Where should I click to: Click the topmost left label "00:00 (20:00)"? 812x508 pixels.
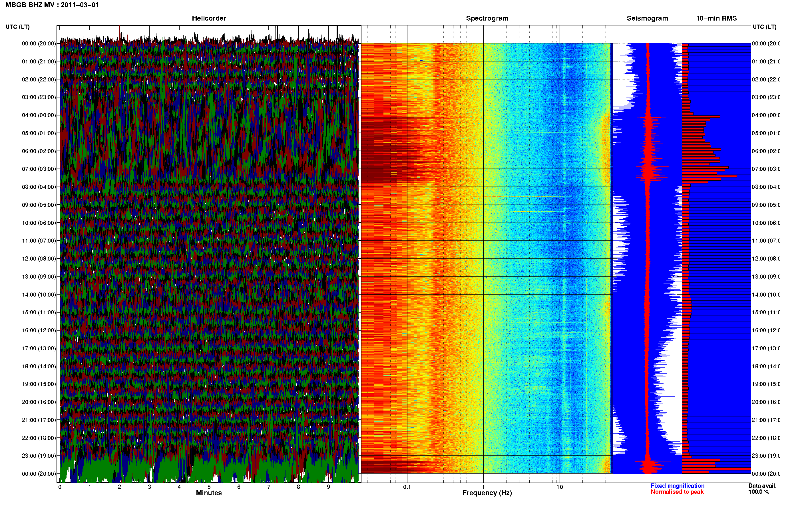coord(39,43)
